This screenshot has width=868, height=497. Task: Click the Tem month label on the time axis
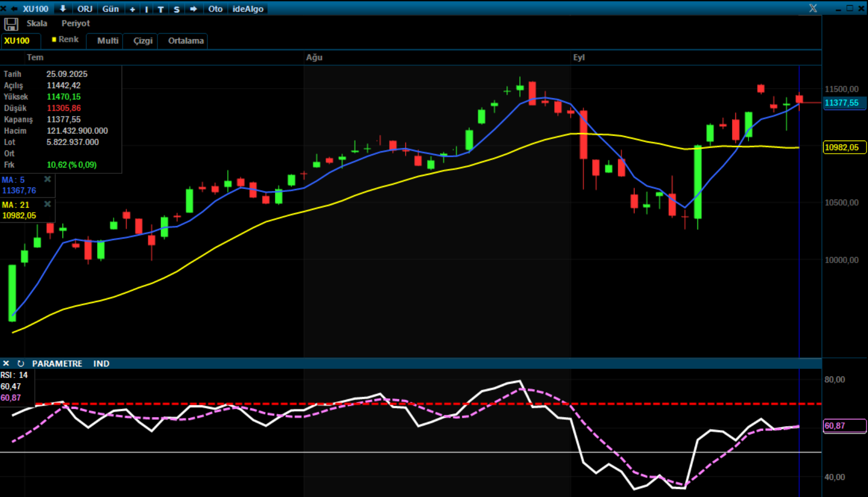[x=35, y=57]
